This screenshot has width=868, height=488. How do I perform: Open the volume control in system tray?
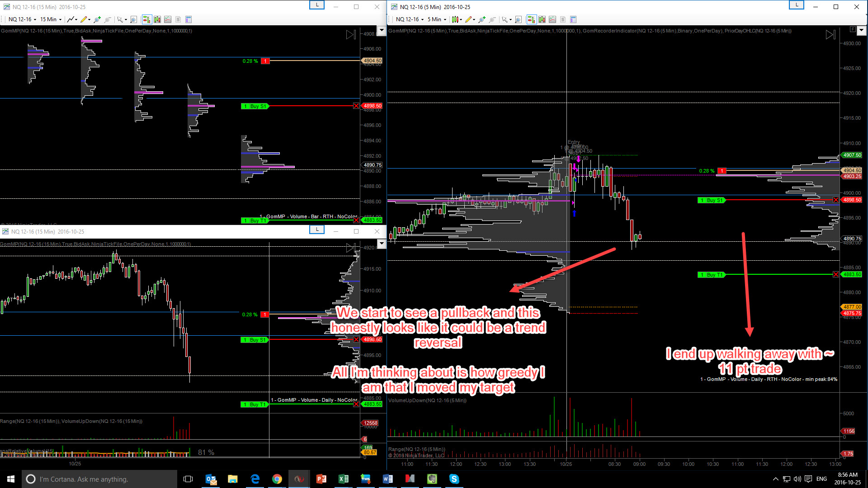click(797, 479)
